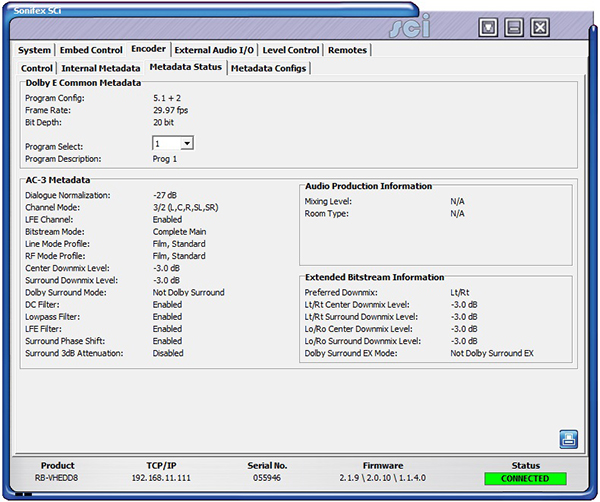Select the Metadata Status sub-tab
The height and width of the screenshot is (502, 600).
(186, 67)
